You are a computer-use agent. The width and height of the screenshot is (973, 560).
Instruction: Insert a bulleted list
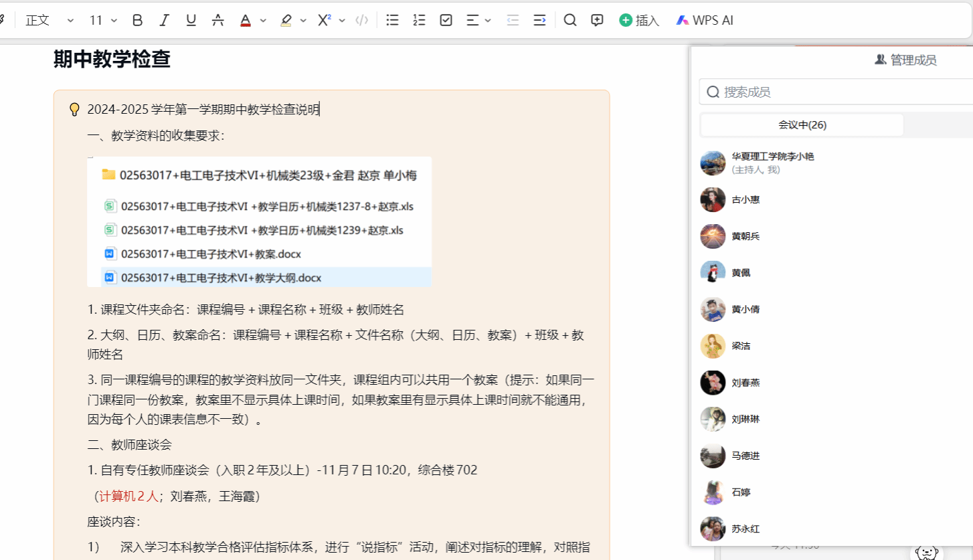point(393,20)
